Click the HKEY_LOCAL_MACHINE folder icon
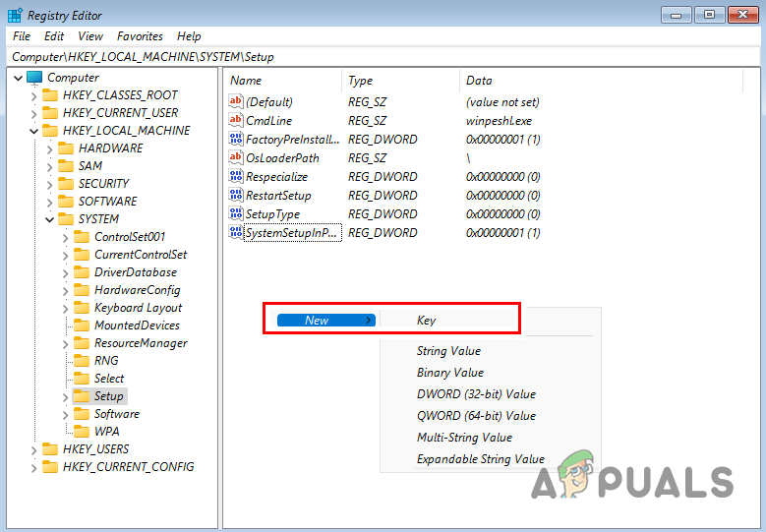 coord(50,131)
